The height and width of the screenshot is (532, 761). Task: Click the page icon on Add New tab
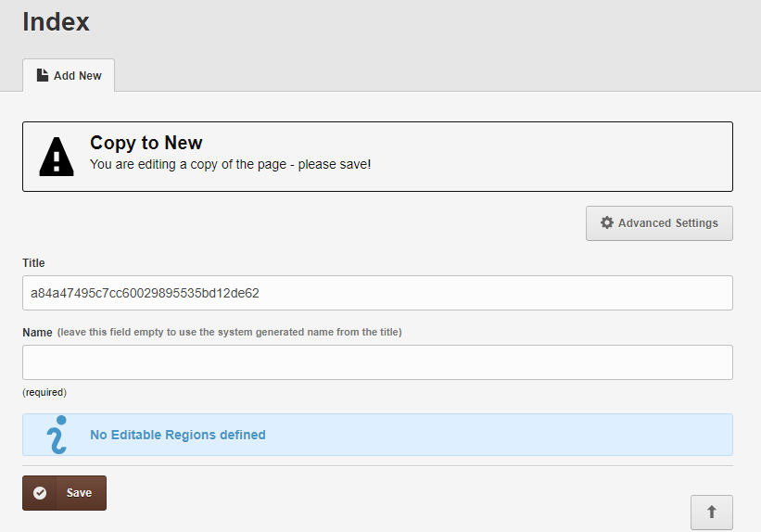point(43,75)
